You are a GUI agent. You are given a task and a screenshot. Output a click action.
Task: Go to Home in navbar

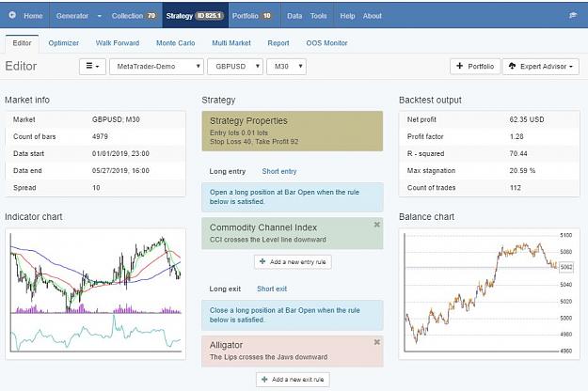pos(33,16)
